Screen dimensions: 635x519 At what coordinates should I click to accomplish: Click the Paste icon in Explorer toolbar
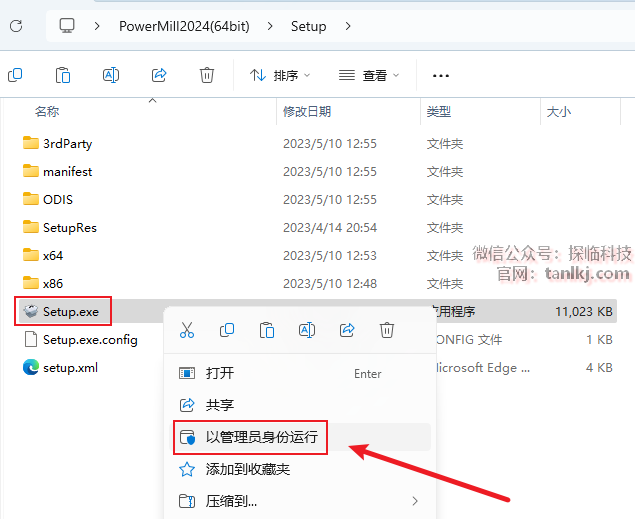tap(63, 75)
